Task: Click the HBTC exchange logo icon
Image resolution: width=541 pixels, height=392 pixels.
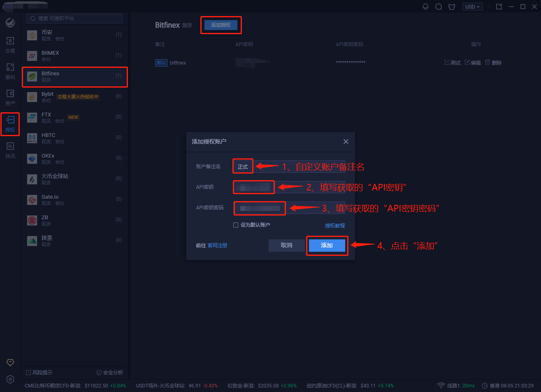Action: coord(32,138)
